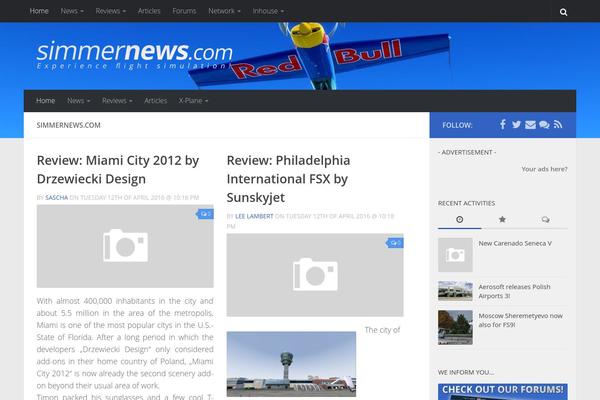Expand the Network dropdown menu
Screen dimensions: 600x400
[224, 11]
